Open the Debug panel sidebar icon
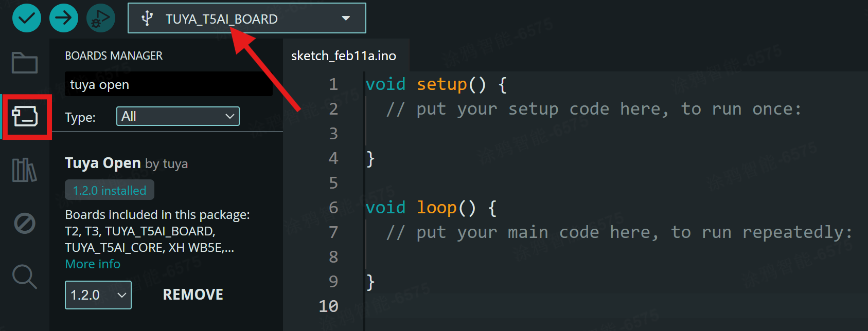The height and width of the screenshot is (331, 868). pos(25,224)
